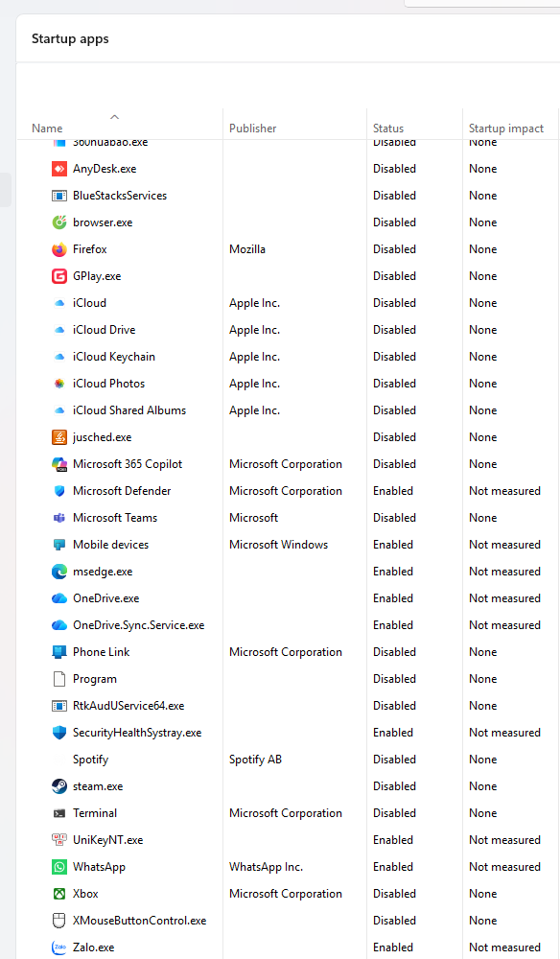Click the jusched.exe Java icon
This screenshot has width=560, height=959.
(59, 437)
